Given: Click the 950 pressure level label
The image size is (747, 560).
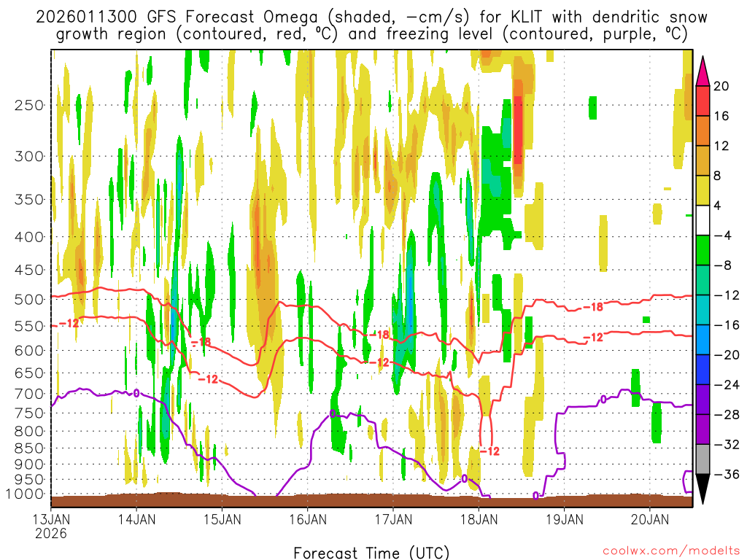Looking at the screenshot, I should (x=29, y=480).
